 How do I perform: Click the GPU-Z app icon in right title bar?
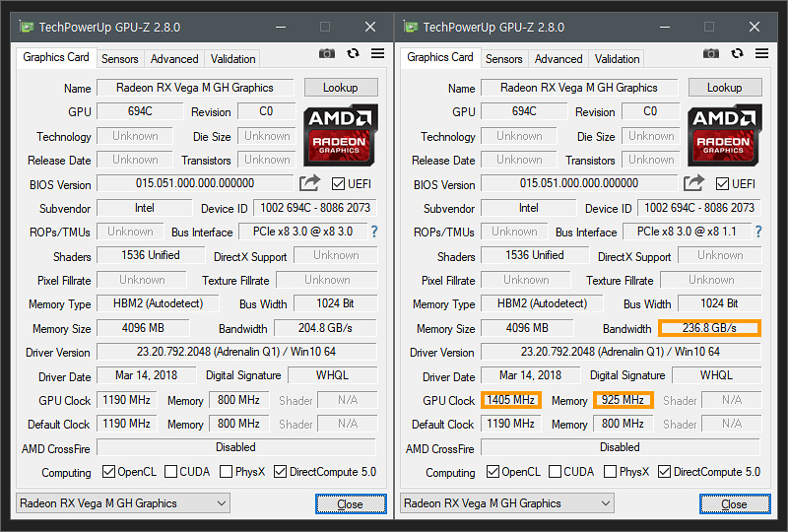[411, 27]
